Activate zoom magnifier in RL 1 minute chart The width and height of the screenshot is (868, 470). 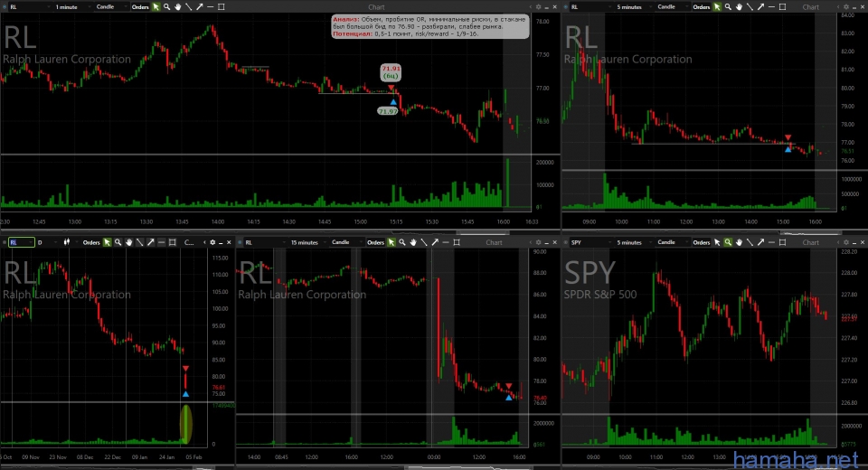pos(166,6)
